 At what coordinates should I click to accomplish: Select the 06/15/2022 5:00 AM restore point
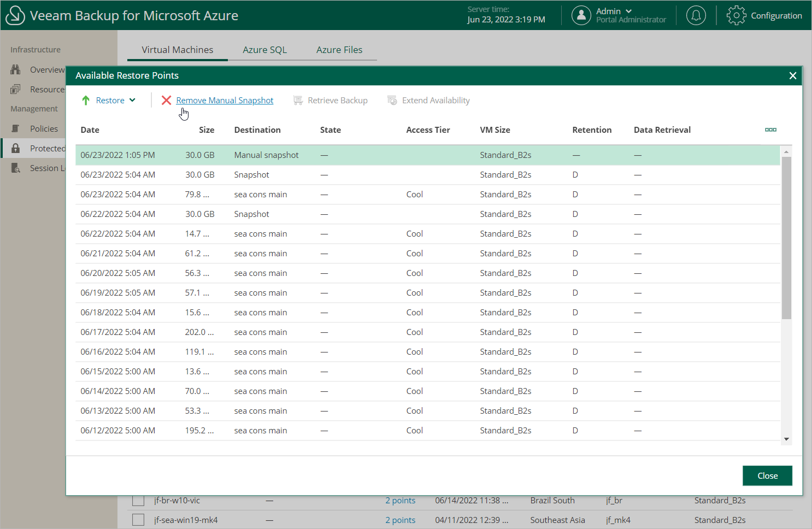point(428,372)
